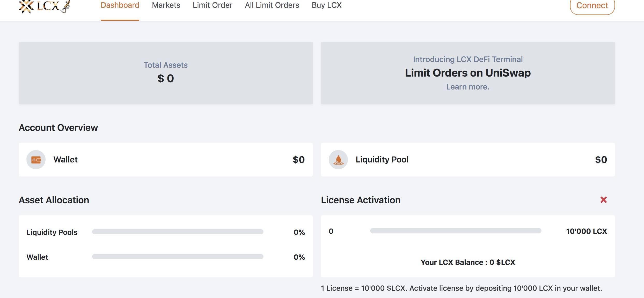Click the Limit Orders on UniSwap headline
The image size is (644, 298).
[468, 73]
